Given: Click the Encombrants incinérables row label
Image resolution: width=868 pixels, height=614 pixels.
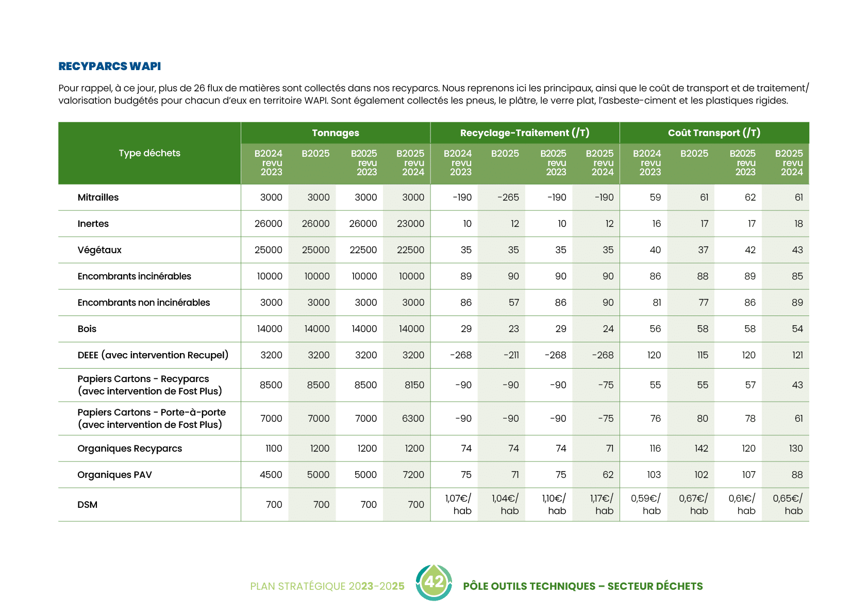Looking at the screenshot, I should tap(134, 276).
